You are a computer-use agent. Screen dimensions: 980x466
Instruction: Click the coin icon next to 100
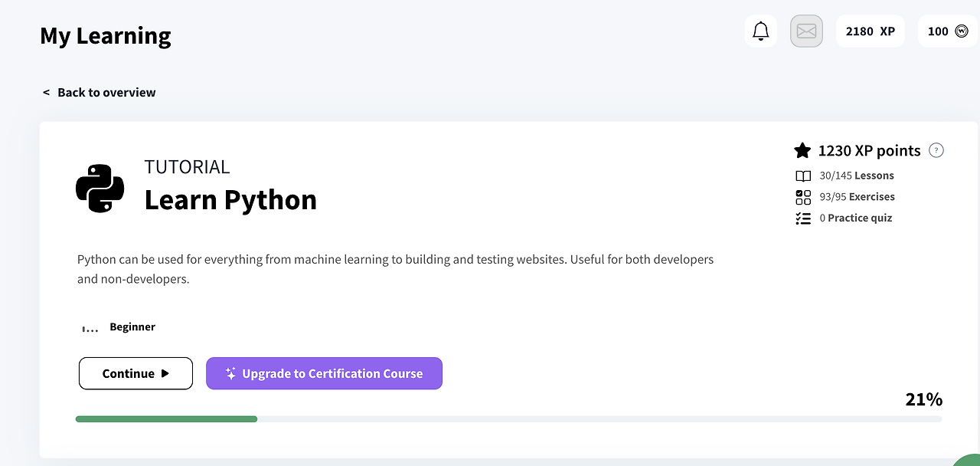coord(962,31)
